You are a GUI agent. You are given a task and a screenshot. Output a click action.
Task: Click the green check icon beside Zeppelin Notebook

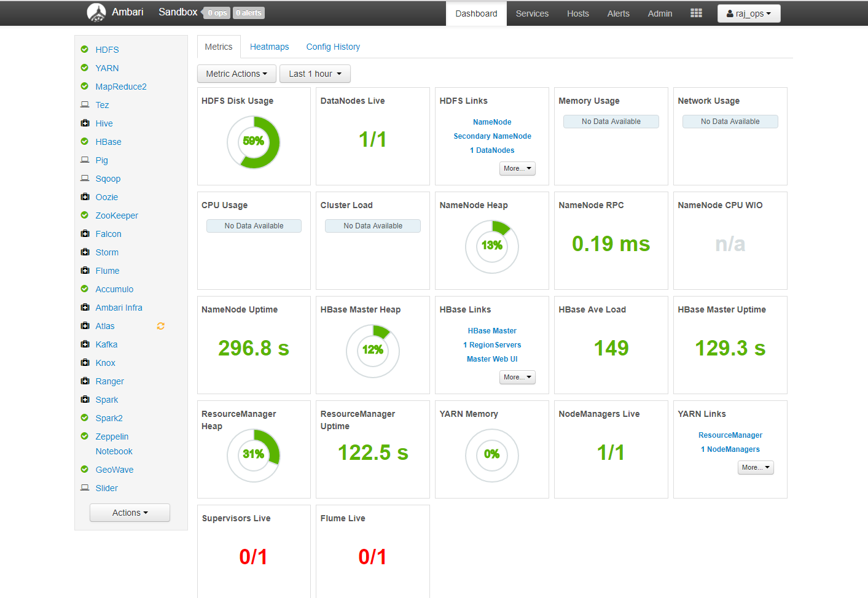click(85, 436)
